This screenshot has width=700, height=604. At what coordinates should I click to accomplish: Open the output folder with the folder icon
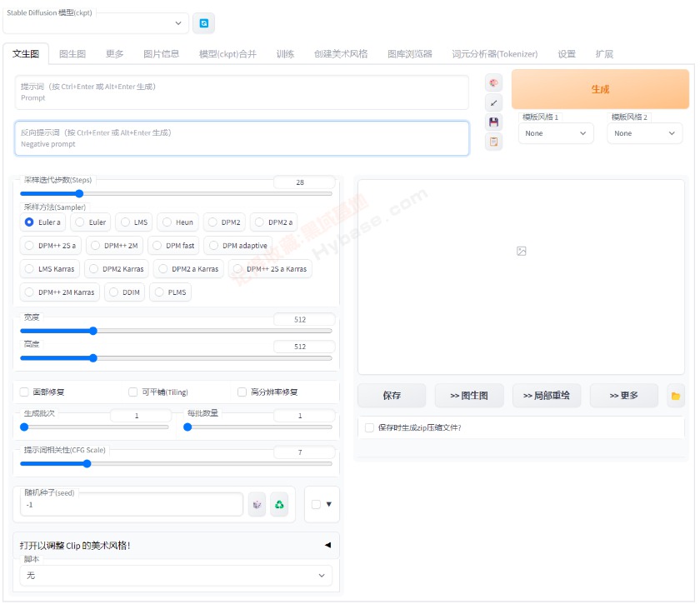click(675, 396)
